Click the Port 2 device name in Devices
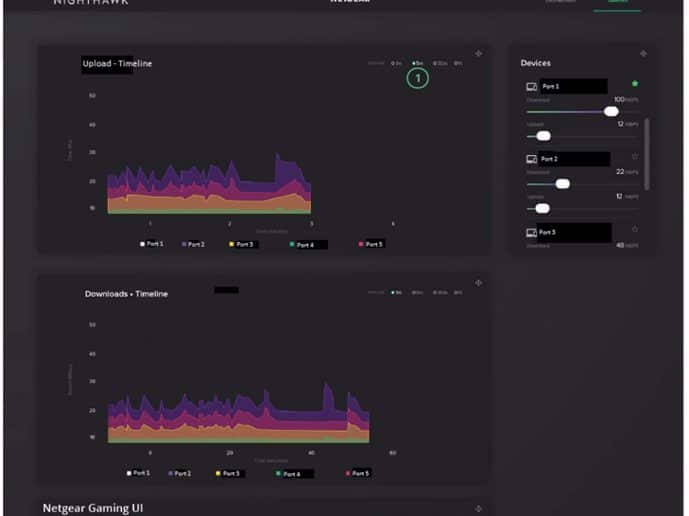689x516 pixels. (x=549, y=159)
